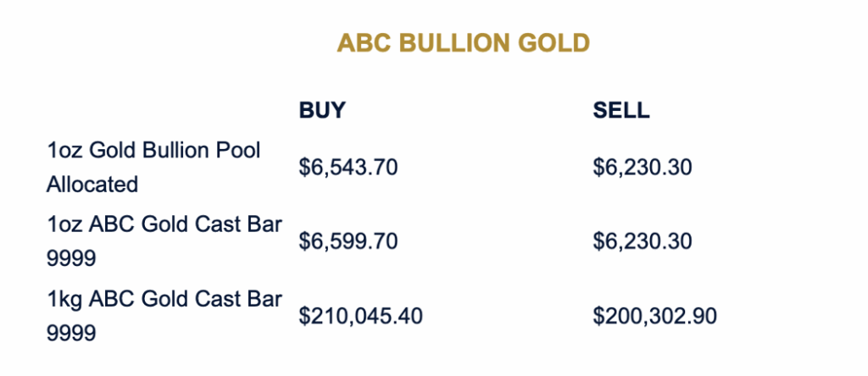This screenshot has width=868, height=376.
Task: Click the word "Allocated" in the first row
Action: click(x=92, y=185)
